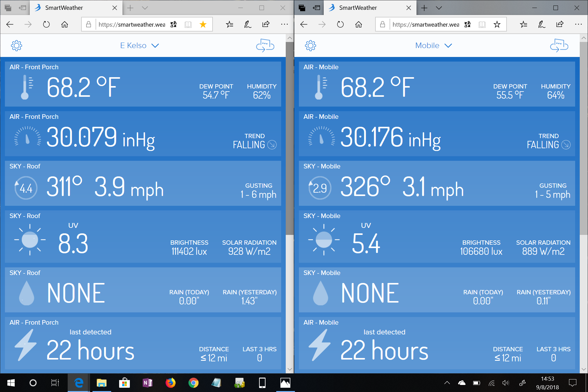This screenshot has width=588, height=392.
Task: Open settings gear in Mobile window
Action: pos(311,46)
